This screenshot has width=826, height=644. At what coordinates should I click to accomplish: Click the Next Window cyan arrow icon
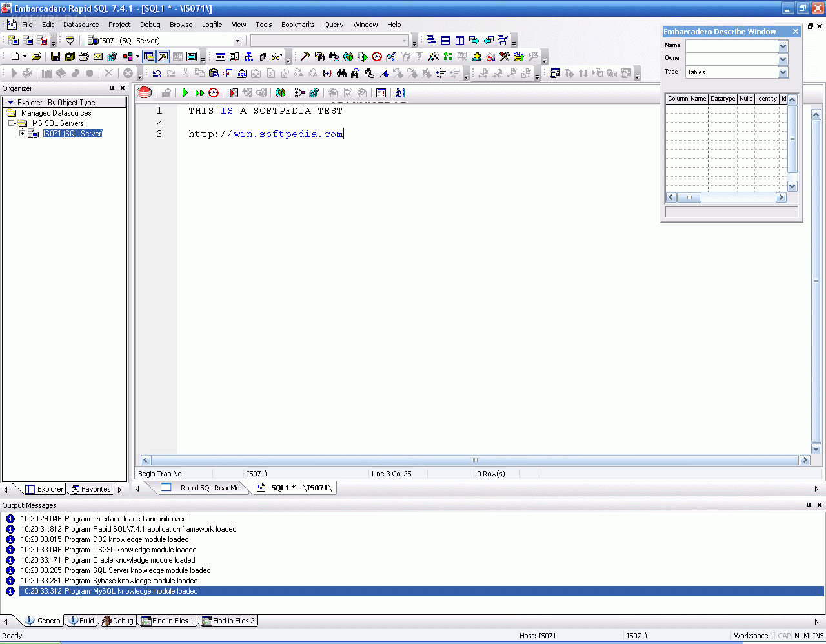click(x=474, y=40)
